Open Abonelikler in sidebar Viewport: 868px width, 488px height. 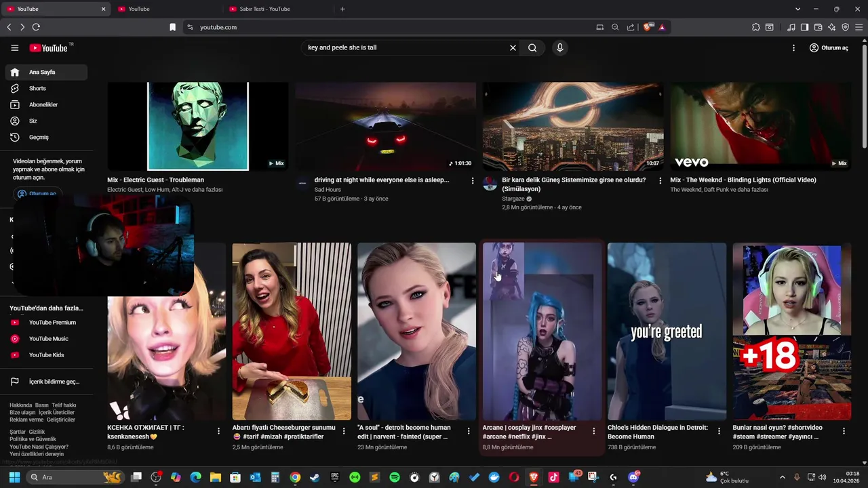click(46, 104)
